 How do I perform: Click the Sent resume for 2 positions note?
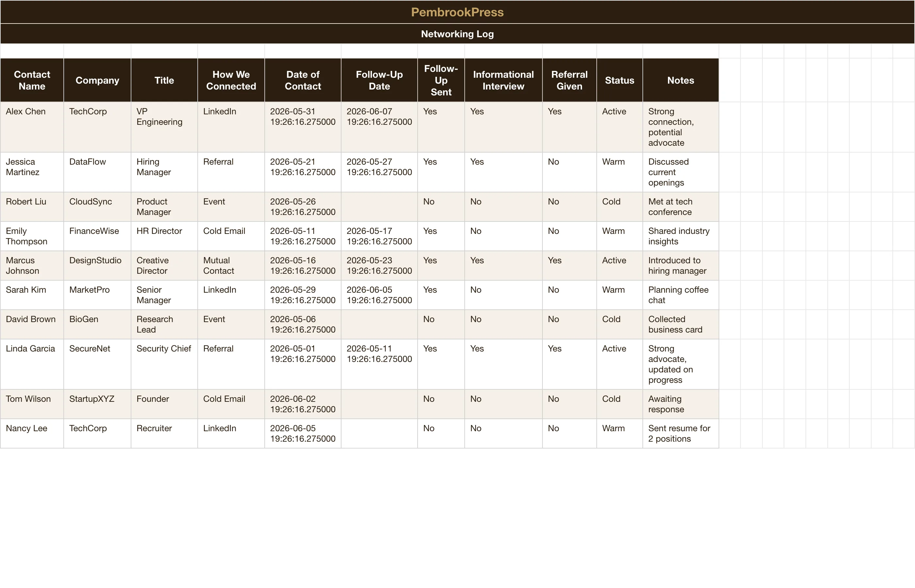[680, 434]
